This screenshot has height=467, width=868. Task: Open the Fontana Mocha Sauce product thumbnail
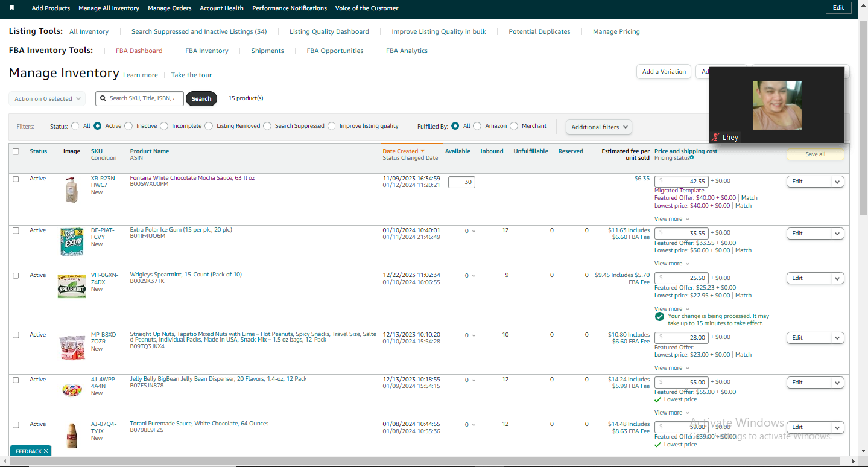[x=72, y=189]
